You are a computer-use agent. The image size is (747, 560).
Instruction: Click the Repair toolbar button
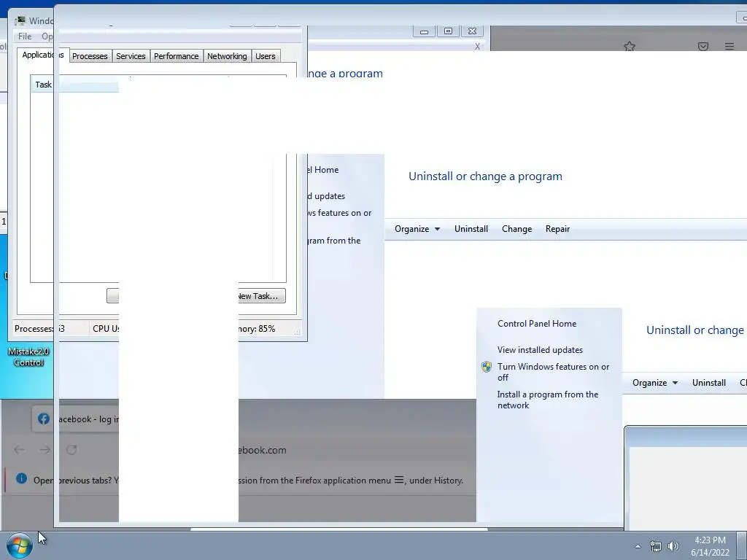click(557, 229)
